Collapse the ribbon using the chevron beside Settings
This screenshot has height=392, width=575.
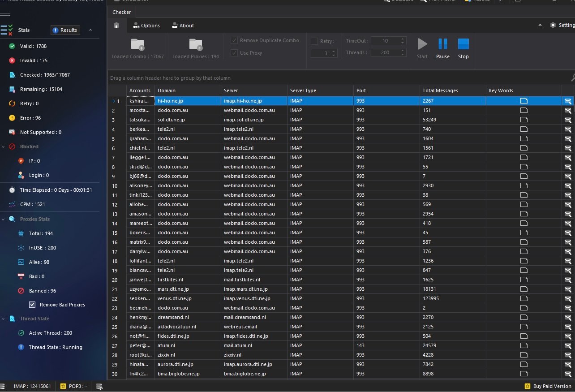(x=540, y=26)
